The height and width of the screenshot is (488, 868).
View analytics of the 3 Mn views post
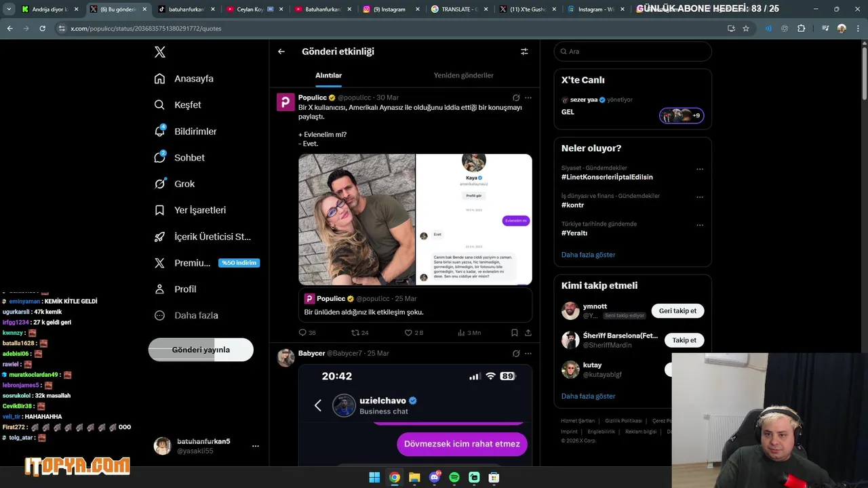[469, 333]
